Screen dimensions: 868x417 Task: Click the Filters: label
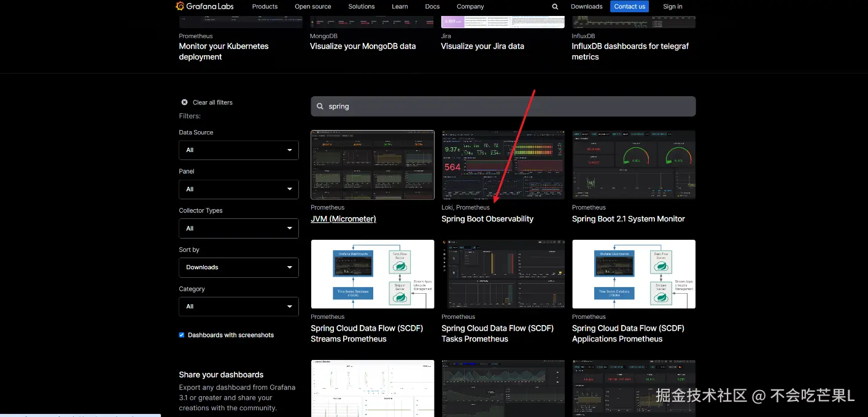pos(190,116)
